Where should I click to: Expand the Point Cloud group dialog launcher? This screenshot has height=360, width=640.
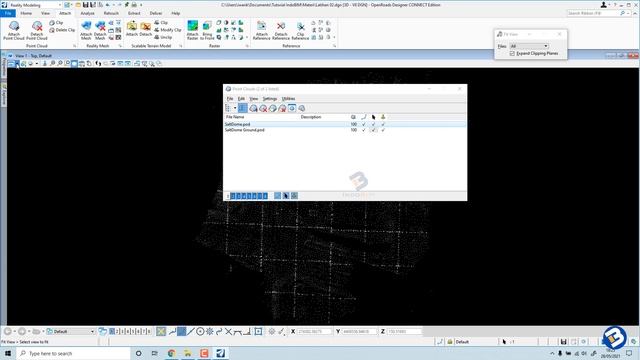coord(74,46)
